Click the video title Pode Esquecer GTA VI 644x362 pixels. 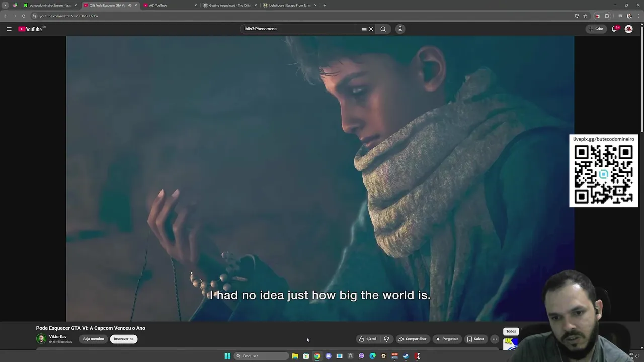pos(91,328)
